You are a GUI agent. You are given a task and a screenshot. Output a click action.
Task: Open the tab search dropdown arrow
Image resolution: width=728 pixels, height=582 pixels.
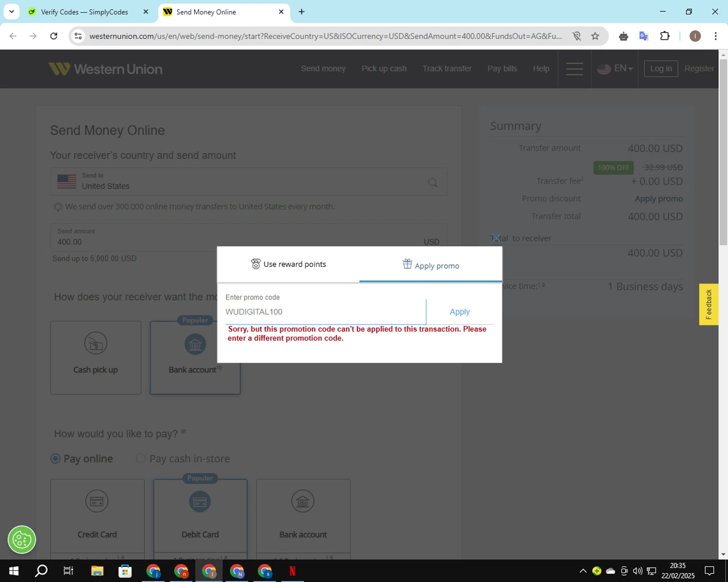point(12,12)
